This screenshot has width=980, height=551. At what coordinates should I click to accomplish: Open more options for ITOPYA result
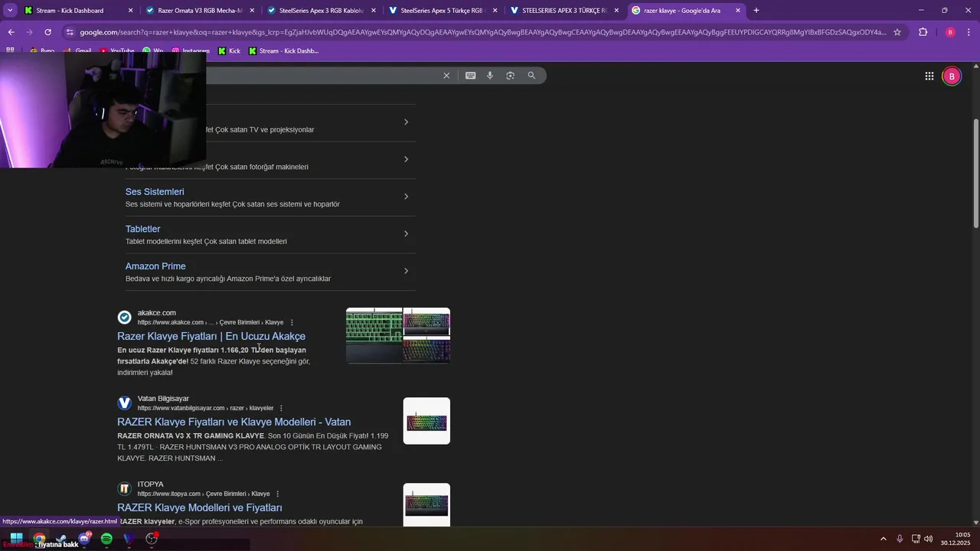pos(277,494)
